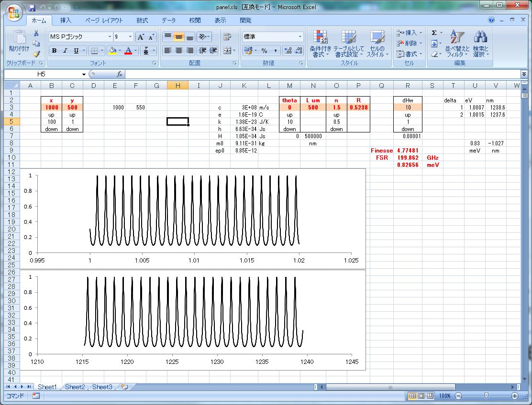The image size is (532, 405).
Task: Click the Sort and Filter (並べ替えとフィルタ) icon
Action: point(457,37)
